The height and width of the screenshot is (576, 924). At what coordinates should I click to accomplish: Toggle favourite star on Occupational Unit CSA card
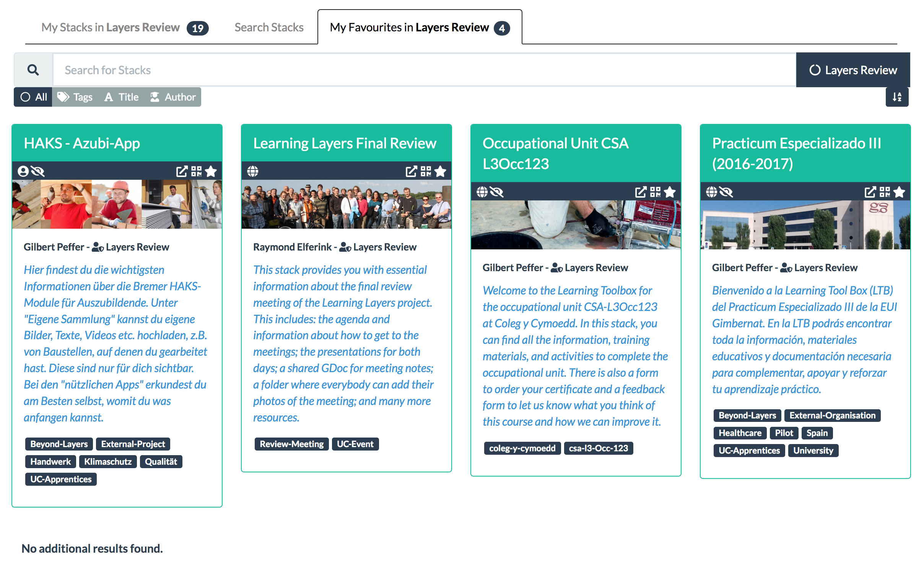click(670, 192)
